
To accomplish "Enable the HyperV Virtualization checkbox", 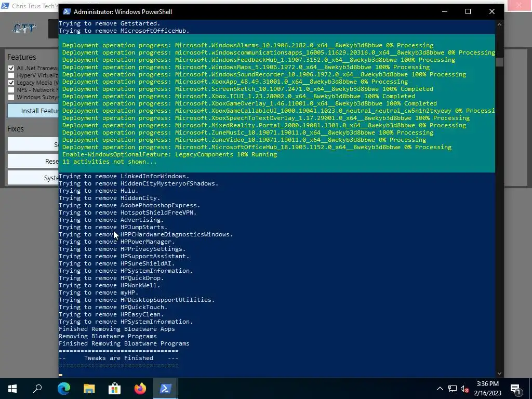I will [11, 75].
